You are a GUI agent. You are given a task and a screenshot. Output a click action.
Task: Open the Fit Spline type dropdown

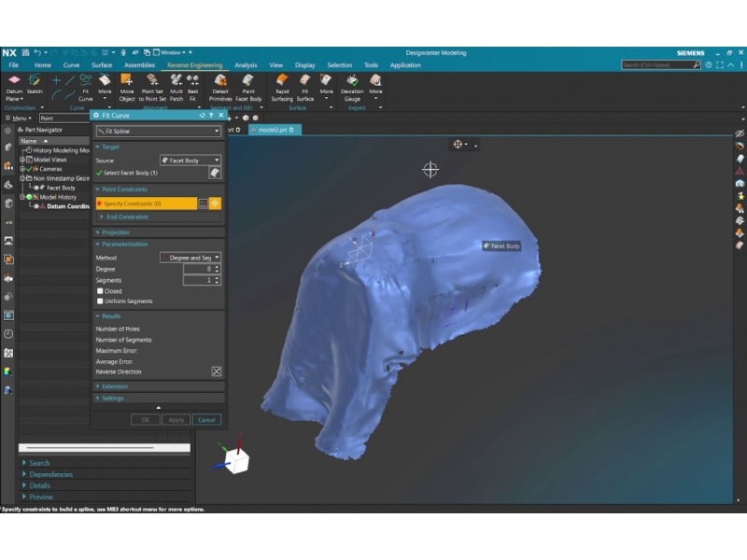point(158,132)
